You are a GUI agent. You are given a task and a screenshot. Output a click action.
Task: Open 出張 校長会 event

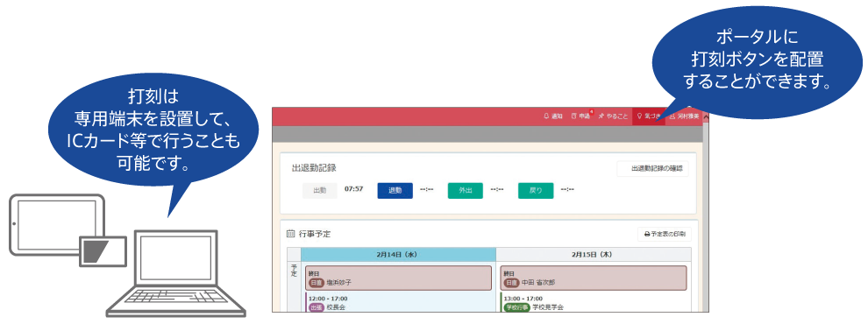tap(399, 303)
